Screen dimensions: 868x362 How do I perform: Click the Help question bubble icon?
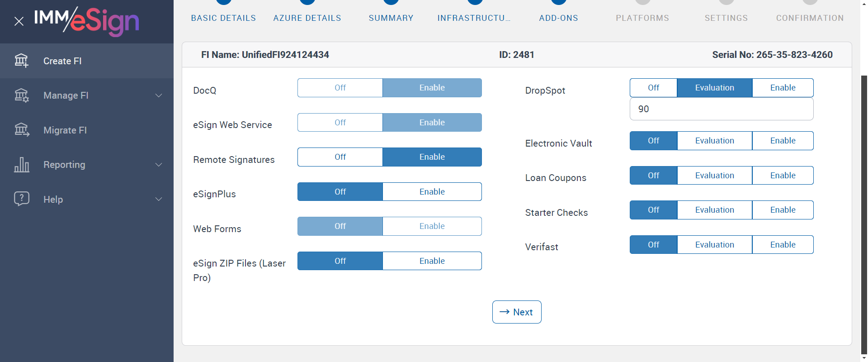[x=21, y=199]
